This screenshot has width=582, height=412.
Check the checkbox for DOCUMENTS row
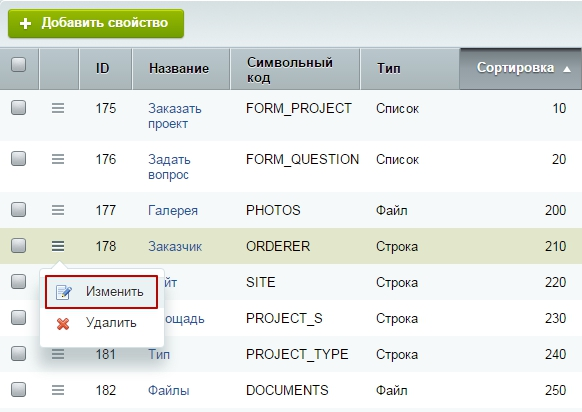point(18,389)
